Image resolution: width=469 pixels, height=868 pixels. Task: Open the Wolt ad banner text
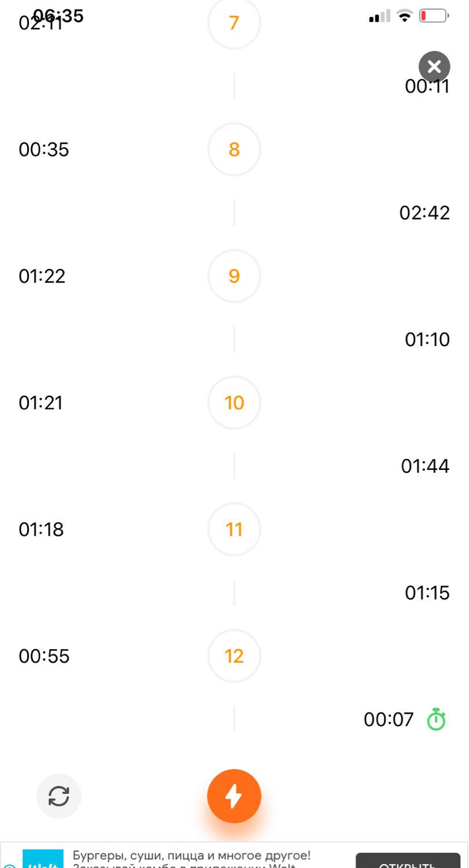point(192,859)
